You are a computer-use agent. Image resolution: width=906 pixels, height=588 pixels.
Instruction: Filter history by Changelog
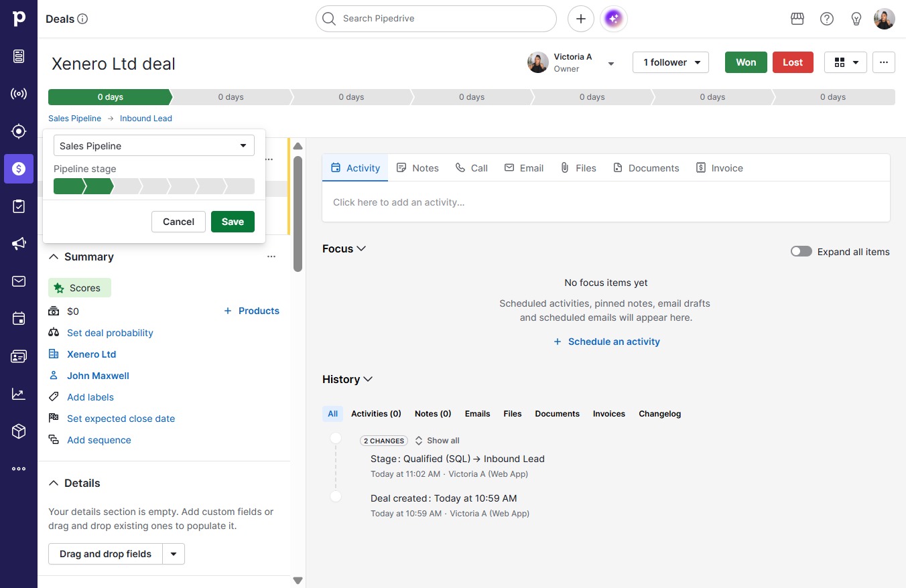click(659, 414)
